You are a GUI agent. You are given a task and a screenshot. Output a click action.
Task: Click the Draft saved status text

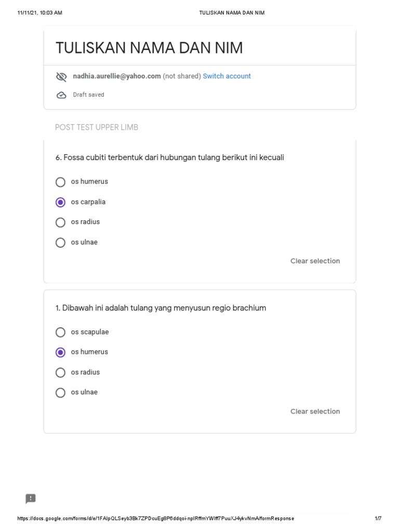pos(88,95)
